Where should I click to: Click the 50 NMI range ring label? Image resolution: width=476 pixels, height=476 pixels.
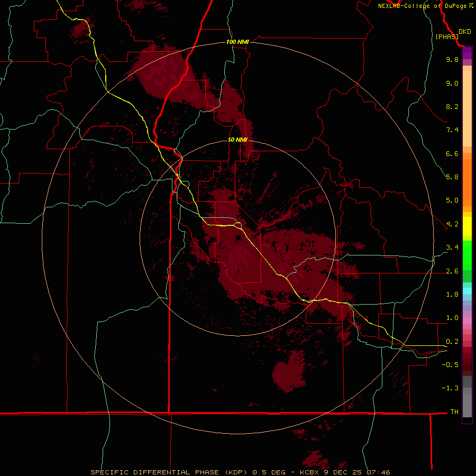pyautogui.click(x=237, y=140)
